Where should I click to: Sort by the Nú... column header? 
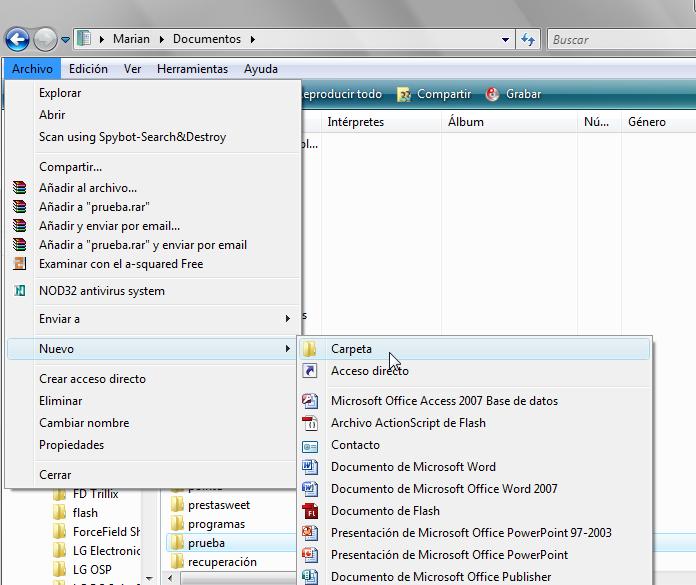click(x=599, y=122)
